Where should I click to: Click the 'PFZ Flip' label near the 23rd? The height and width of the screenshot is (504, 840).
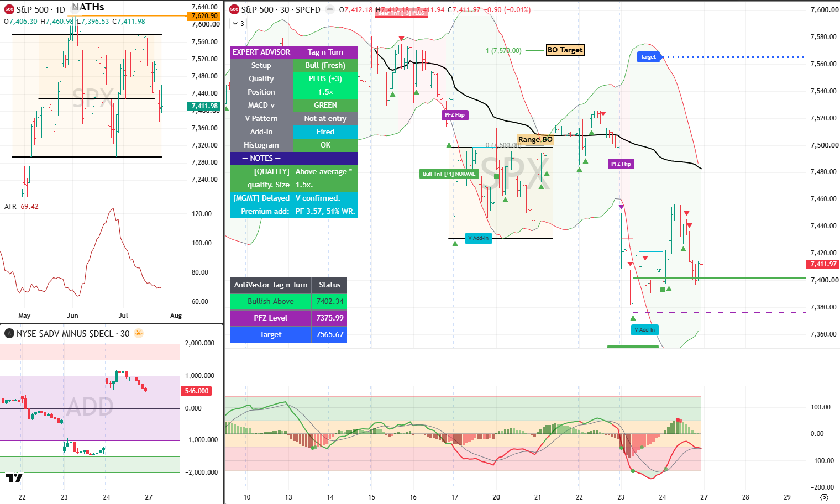coord(621,164)
